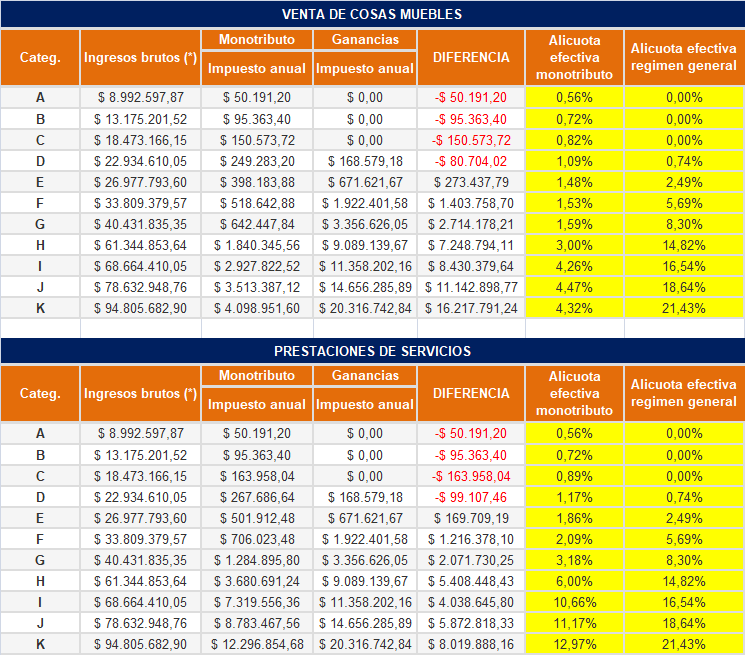The image size is (745, 655).
Task: Select Monotributo value $ 267.686,64
Action: coord(257,497)
